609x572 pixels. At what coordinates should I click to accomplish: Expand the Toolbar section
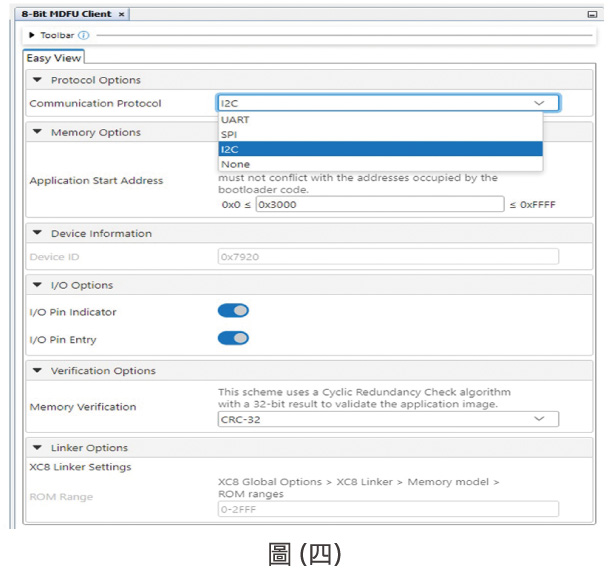click(32, 36)
